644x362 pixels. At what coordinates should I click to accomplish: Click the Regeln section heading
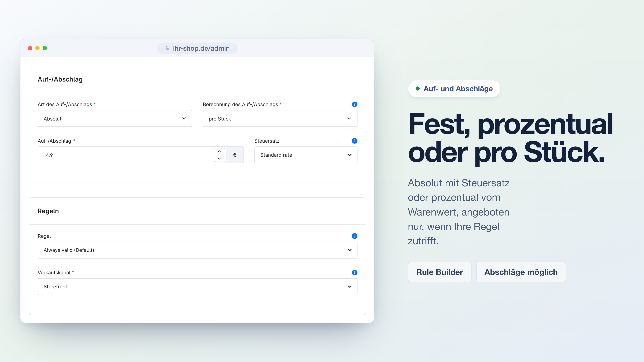tap(48, 211)
